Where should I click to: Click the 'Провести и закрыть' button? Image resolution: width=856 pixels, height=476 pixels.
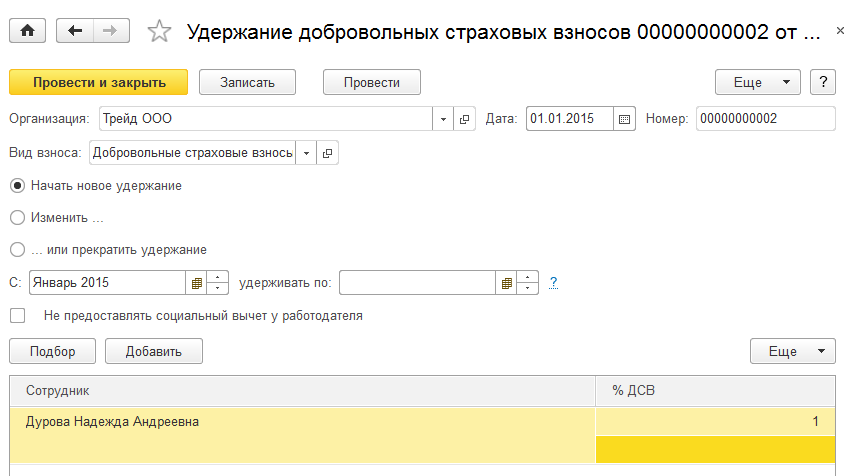point(98,82)
